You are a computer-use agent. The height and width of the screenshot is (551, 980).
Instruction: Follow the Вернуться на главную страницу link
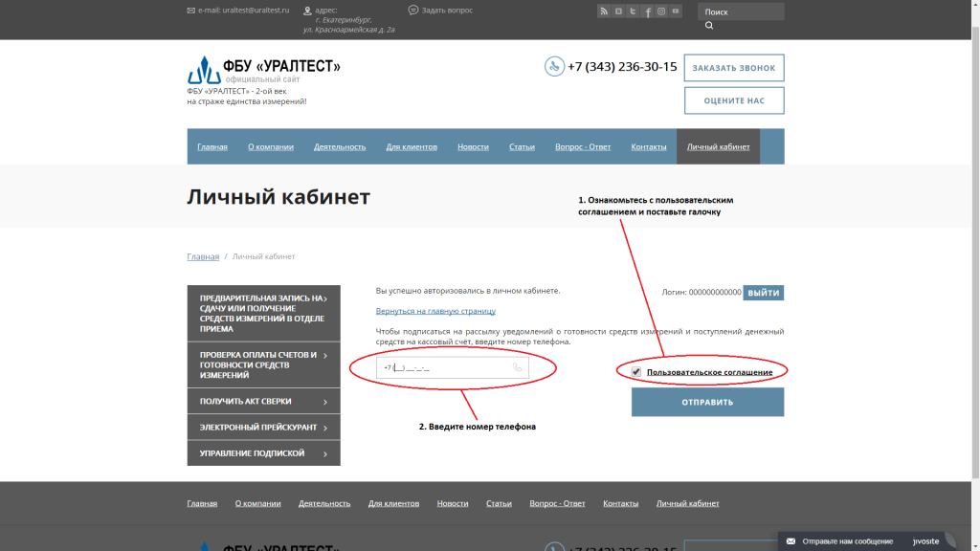pyautogui.click(x=435, y=311)
